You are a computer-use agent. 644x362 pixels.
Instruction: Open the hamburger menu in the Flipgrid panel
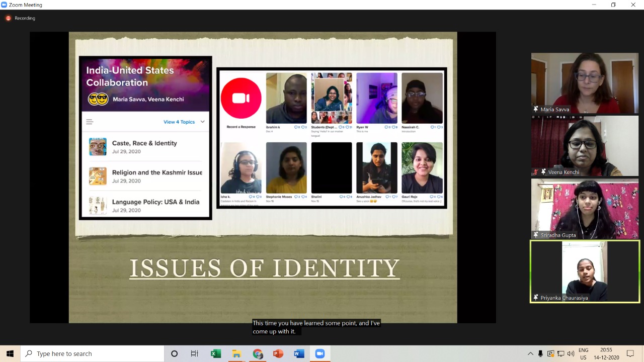tap(90, 122)
